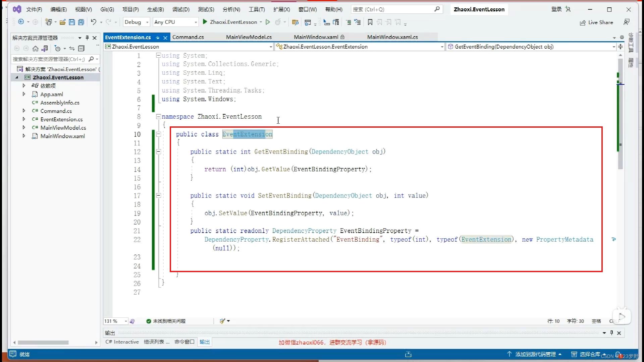Open the 调试(D) menu

[181, 9]
